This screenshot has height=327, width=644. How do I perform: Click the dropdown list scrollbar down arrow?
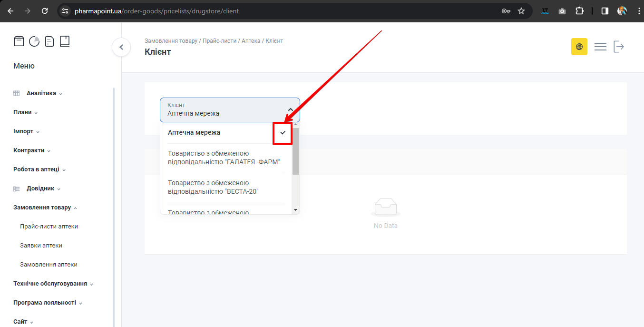point(295,210)
